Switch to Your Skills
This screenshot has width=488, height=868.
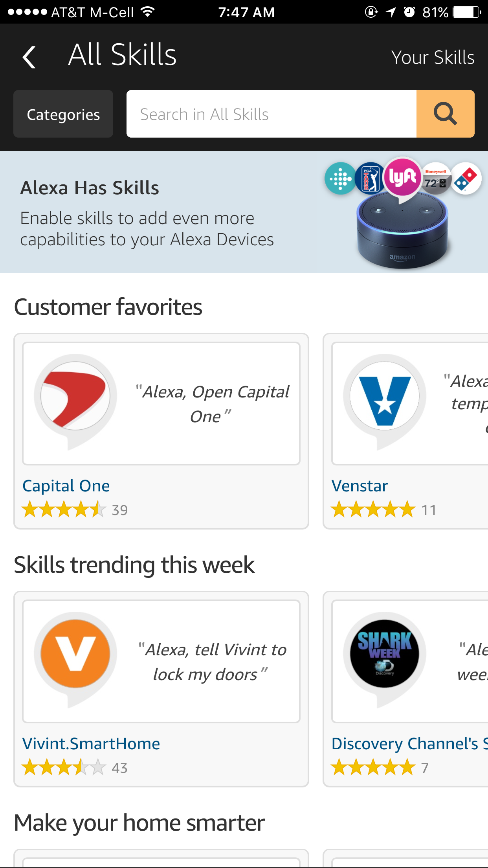click(433, 57)
